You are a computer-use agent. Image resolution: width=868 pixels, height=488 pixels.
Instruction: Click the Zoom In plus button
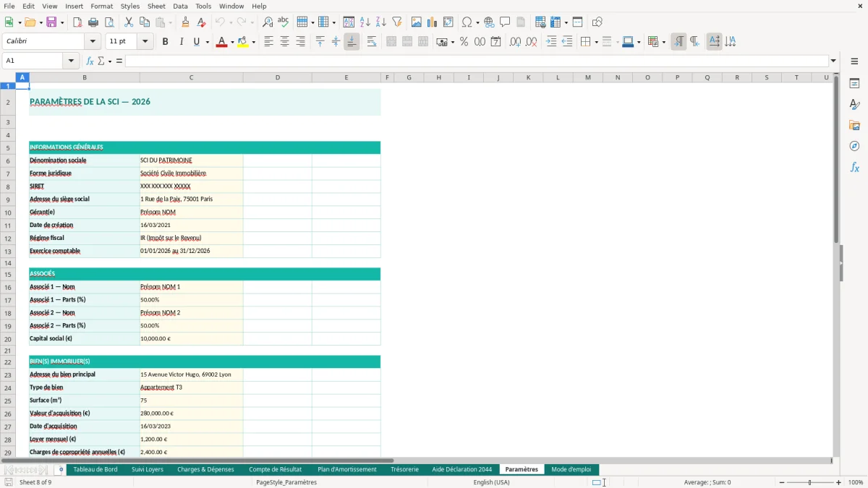tap(839, 482)
